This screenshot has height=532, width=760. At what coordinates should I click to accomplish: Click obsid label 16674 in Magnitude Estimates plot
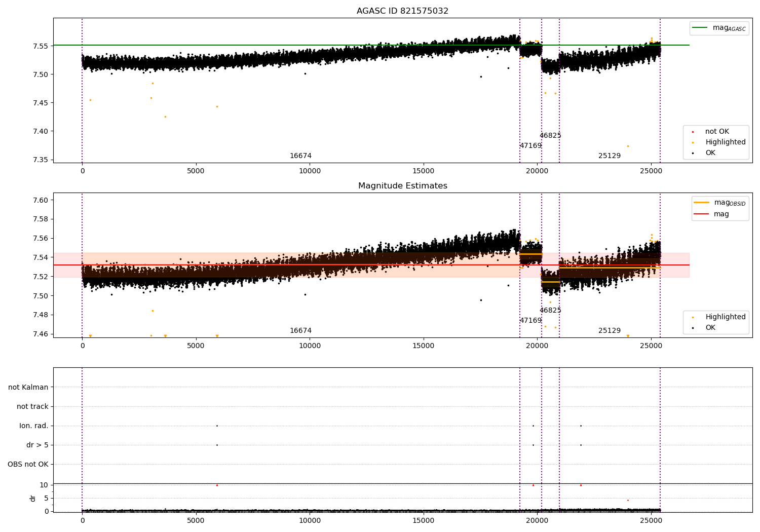tap(300, 330)
